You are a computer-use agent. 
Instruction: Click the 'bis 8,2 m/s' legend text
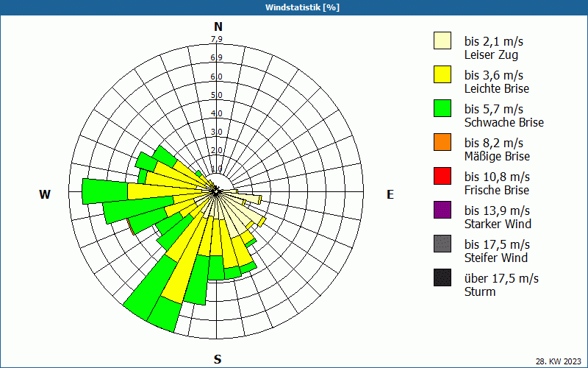tap(494, 142)
